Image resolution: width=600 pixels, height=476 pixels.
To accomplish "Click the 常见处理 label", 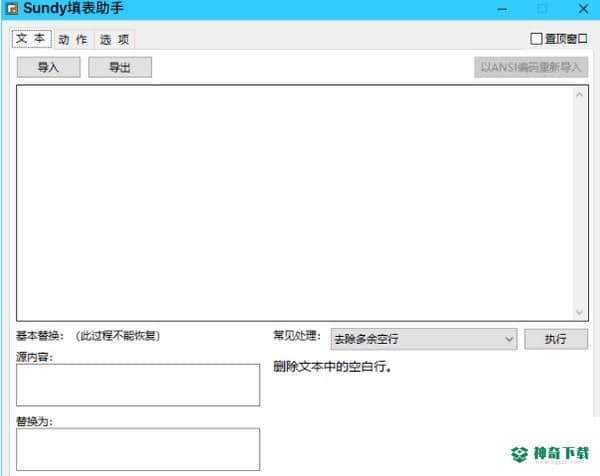I will pyautogui.click(x=297, y=336).
